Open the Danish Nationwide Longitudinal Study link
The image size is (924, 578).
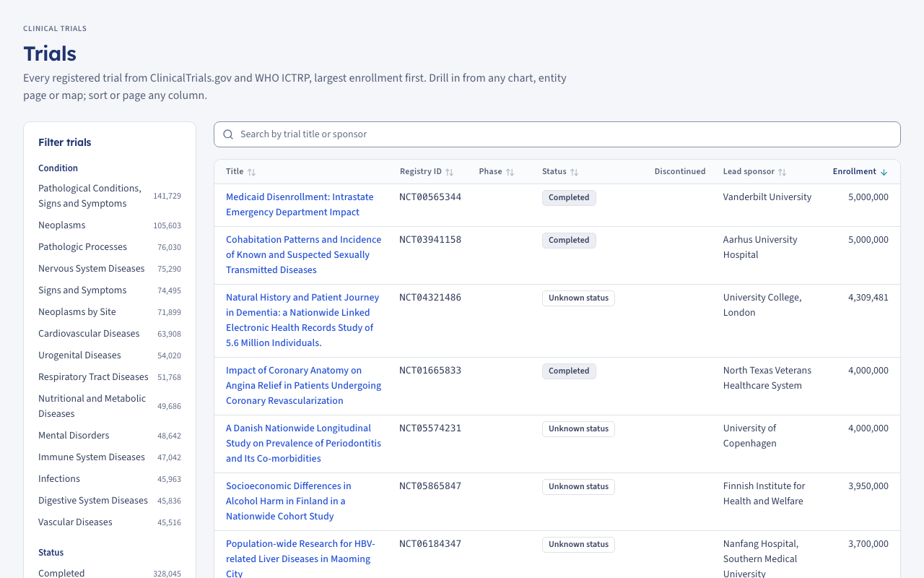tap(303, 443)
